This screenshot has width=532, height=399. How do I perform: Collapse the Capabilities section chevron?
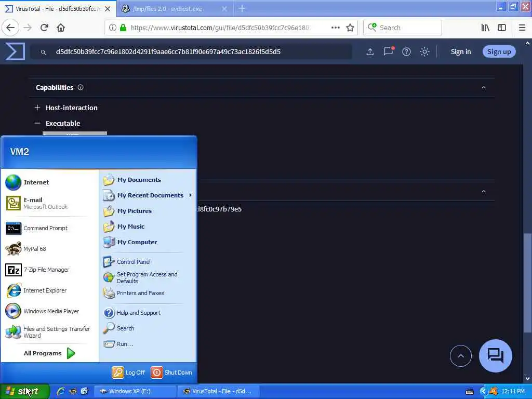click(484, 88)
